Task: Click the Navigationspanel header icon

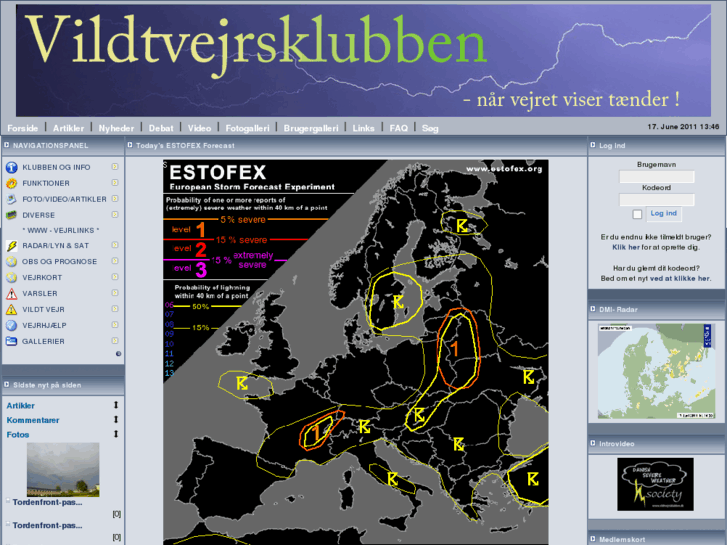Action: 6,145
